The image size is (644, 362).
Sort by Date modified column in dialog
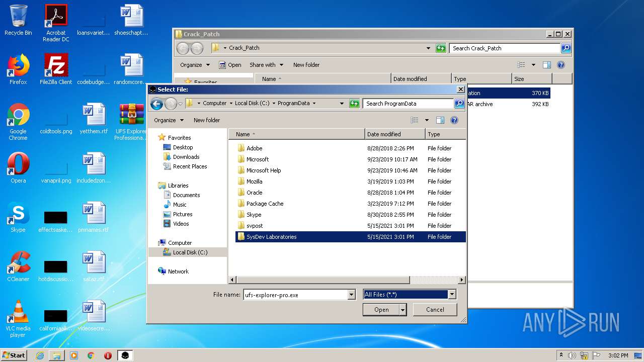coord(395,134)
